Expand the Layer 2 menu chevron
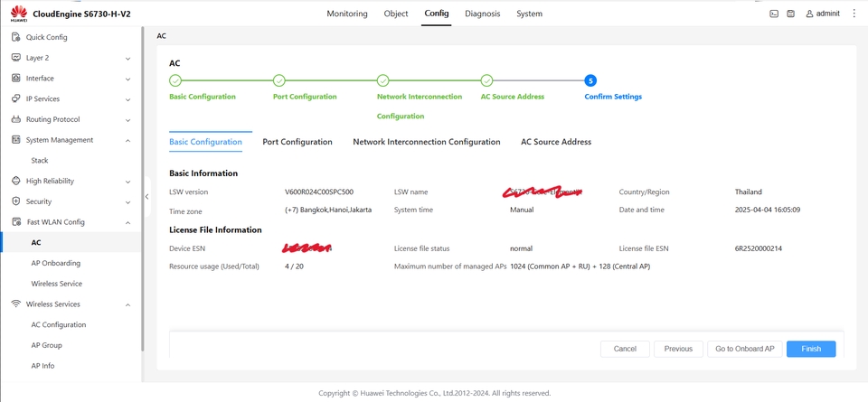 [x=127, y=59]
